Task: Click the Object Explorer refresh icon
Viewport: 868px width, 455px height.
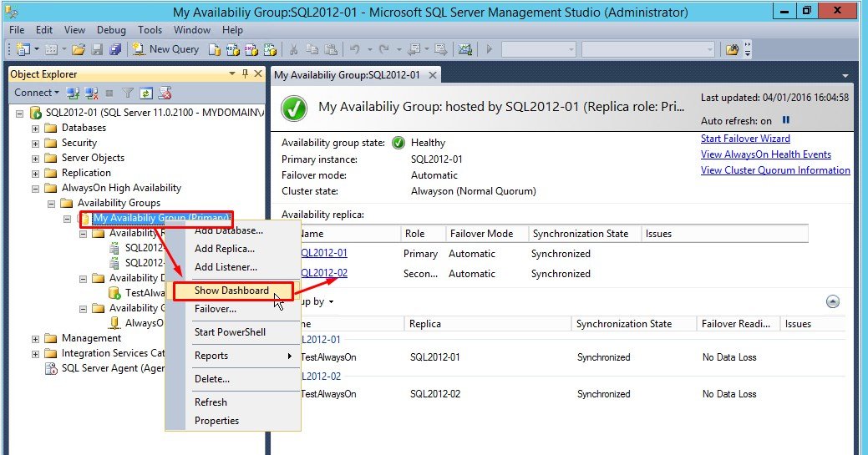Action: (x=146, y=93)
